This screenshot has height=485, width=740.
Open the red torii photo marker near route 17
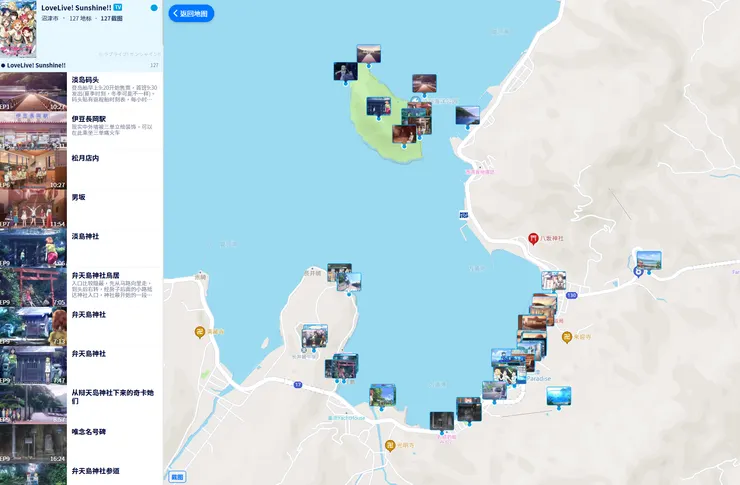pos(345,366)
